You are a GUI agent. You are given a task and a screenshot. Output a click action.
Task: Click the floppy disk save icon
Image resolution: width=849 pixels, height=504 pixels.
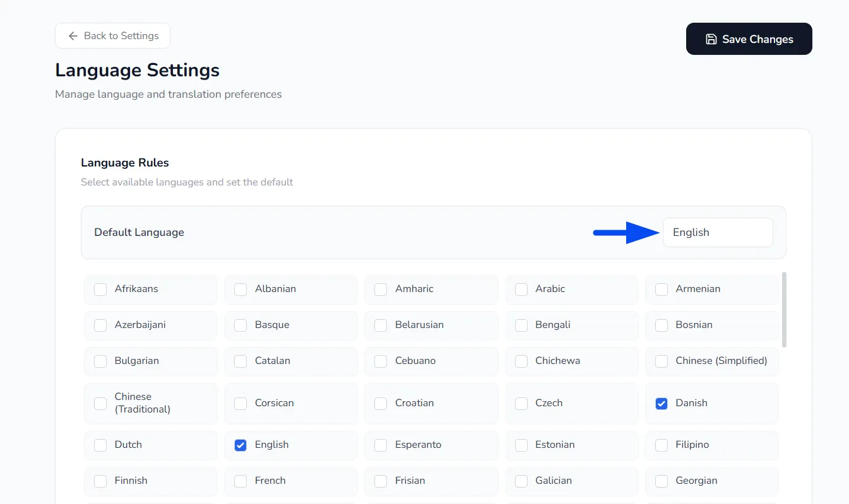click(711, 39)
